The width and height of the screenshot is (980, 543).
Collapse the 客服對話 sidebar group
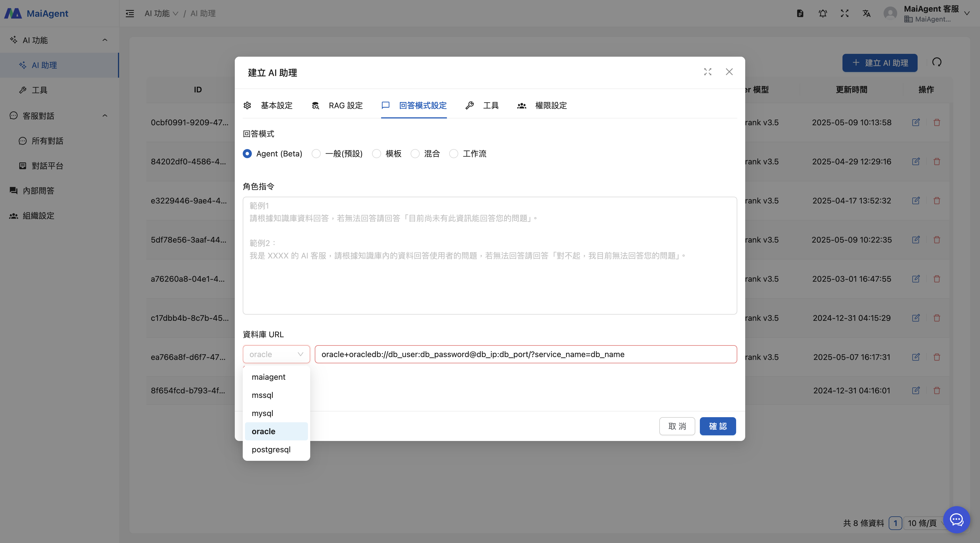tap(105, 116)
